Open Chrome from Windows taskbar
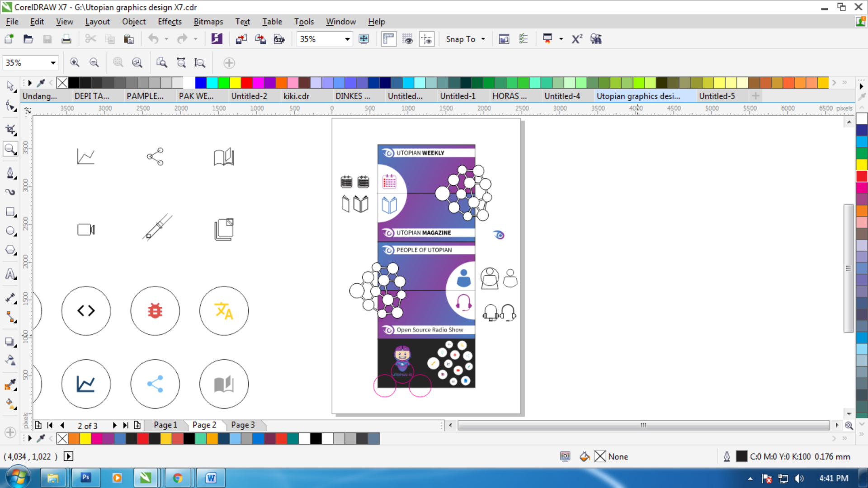This screenshot has width=868, height=488. coord(178,478)
